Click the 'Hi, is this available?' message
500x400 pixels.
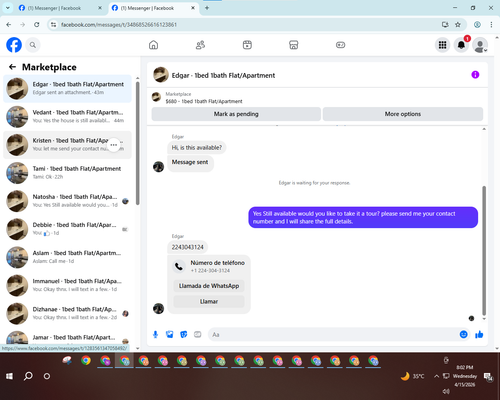(x=197, y=147)
